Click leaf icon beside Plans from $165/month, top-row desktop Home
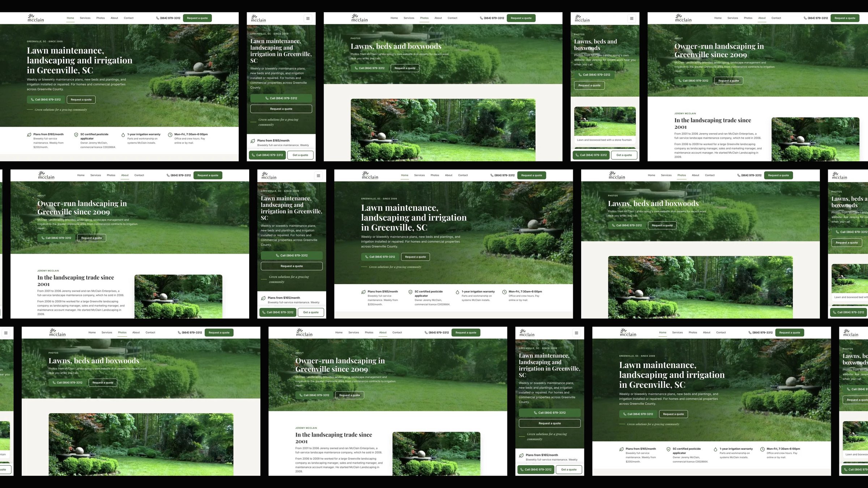Screen dimensions: 868x488 click(29, 135)
